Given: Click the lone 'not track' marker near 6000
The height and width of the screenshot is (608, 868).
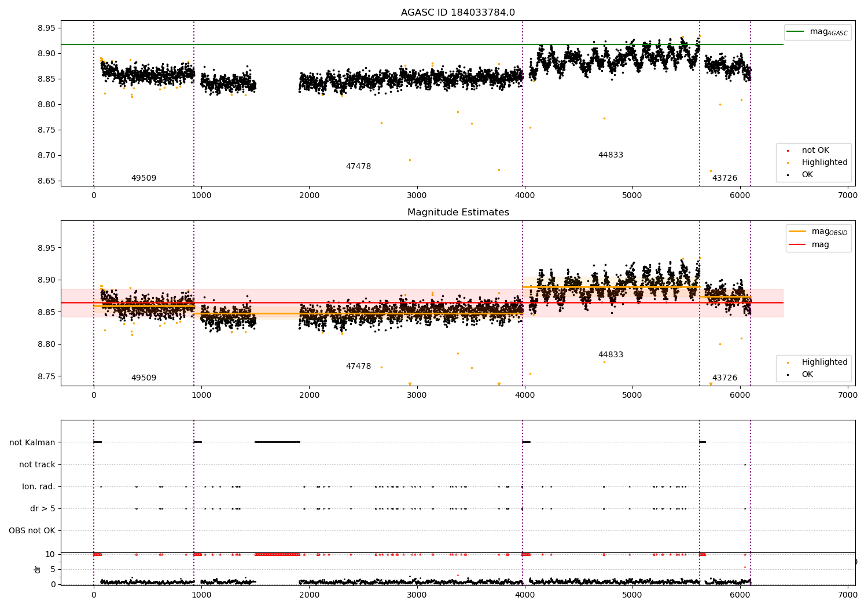Looking at the screenshot, I should (x=745, y=464).
